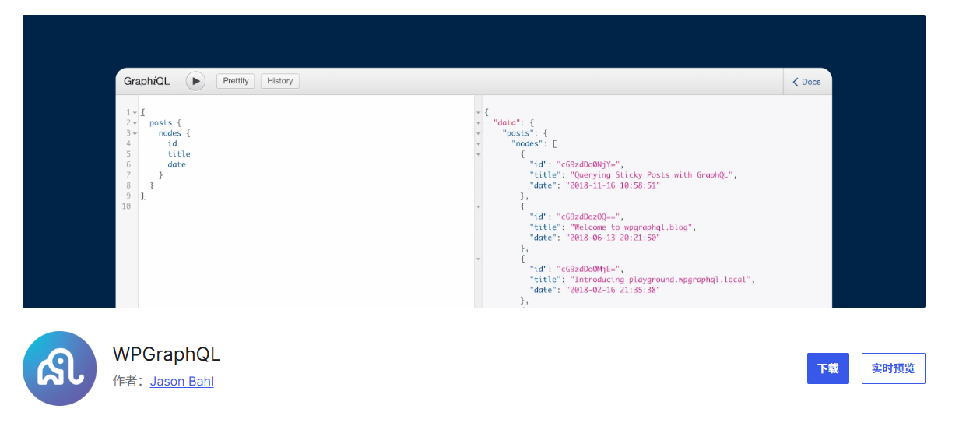
Task: Place cursor on empty line 10 of query editor
Action: click(x=234, y=206)
